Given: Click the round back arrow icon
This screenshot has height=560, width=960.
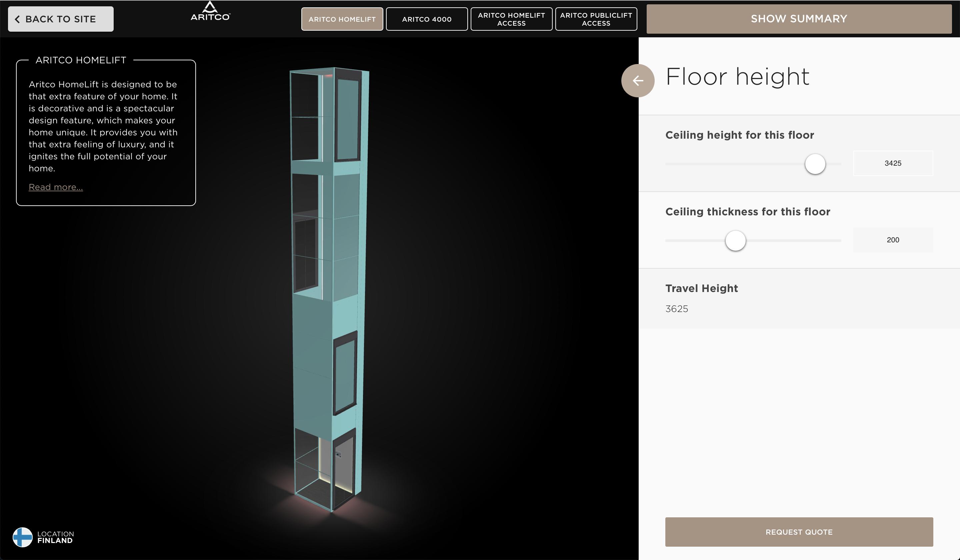Looking at the screenshot, I should [x=638, y=81].
